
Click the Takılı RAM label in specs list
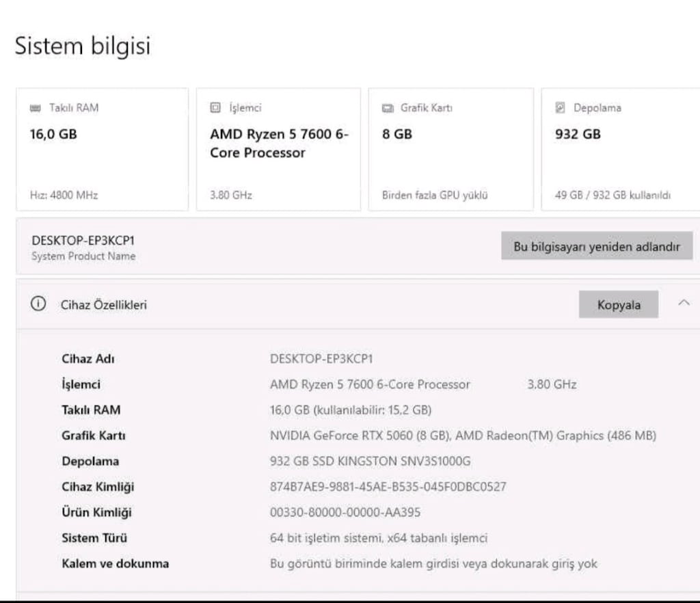point(91,410)
